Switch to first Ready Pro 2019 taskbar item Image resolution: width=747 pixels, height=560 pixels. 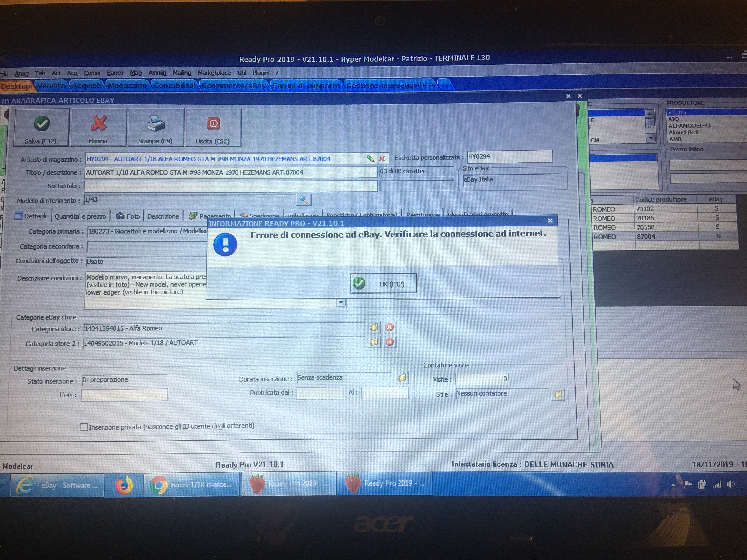[289, 484]
